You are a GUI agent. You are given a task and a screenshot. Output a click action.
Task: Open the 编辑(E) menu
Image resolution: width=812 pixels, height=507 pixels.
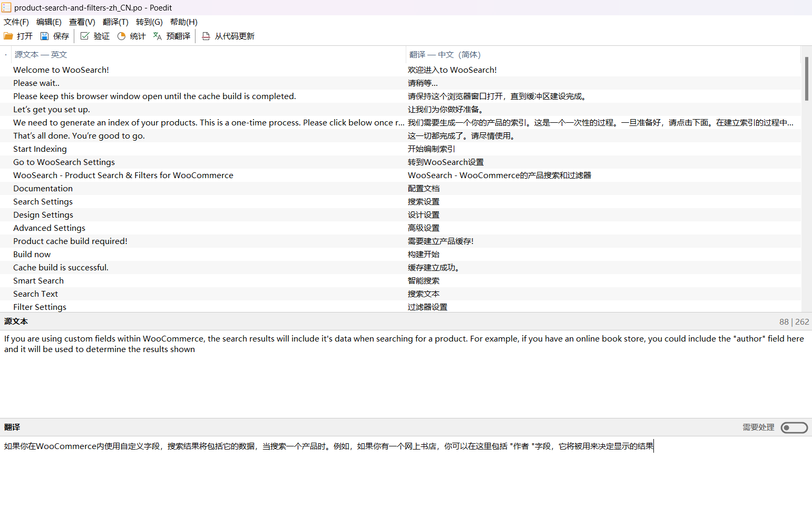pos(49,22)
